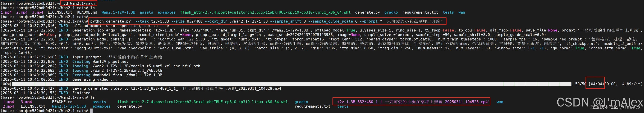Click 'Generating video ...' log line
The height and width of the screenshot is (113, 644).
pyautogui.click(x=94, y=80)
